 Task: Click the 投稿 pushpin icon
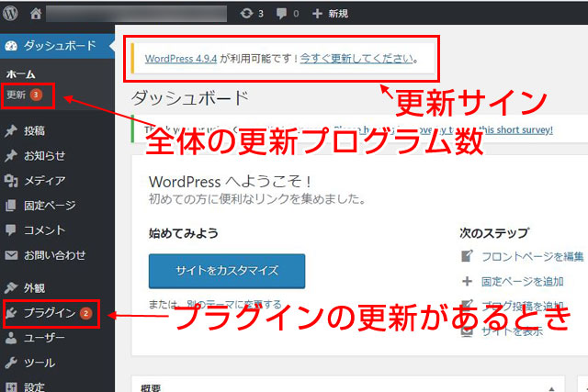pyautogui.click(x=11, y=130)
